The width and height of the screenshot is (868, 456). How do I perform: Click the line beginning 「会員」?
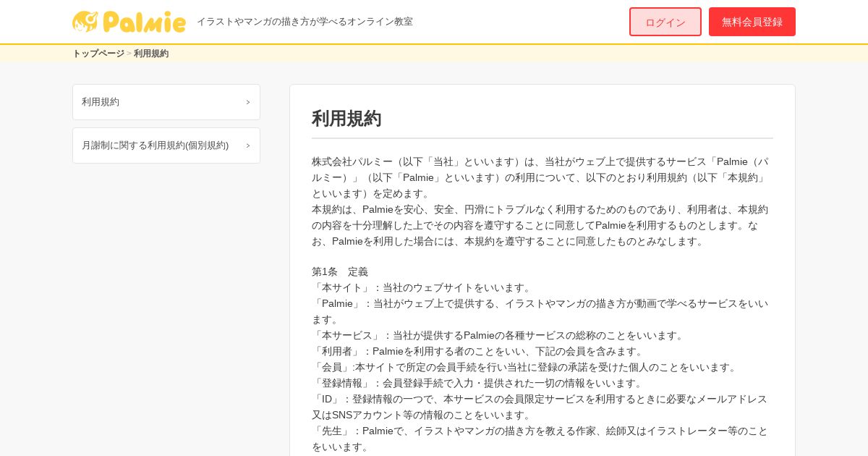[x=526, y=367]
